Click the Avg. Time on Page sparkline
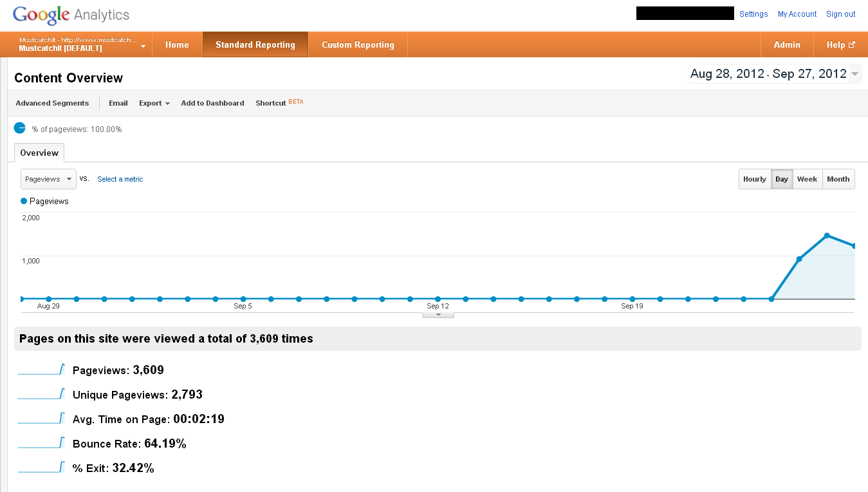 point(41,419)
